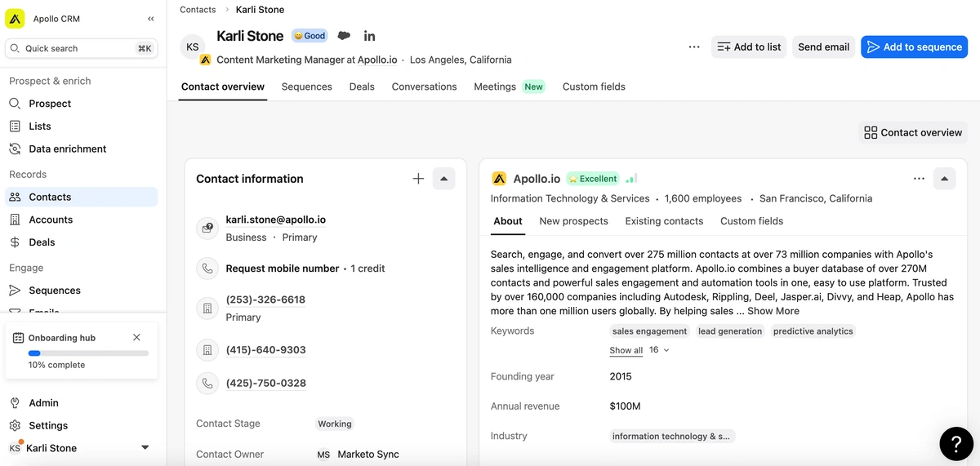Click phone number (415)-640-9303
Image resolution: width=980 pixels, height=466 pixels.
[265, 350]
